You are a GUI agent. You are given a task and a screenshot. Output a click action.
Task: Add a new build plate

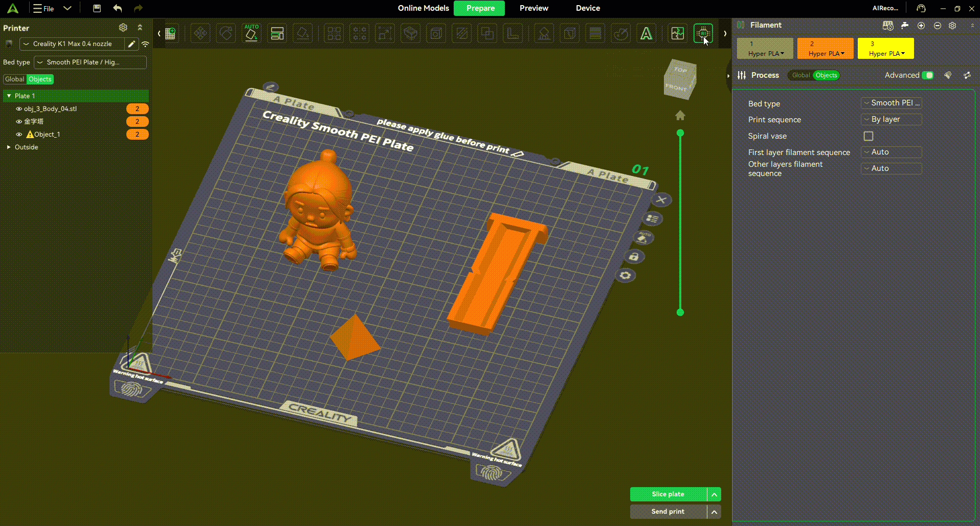[170, 33]
